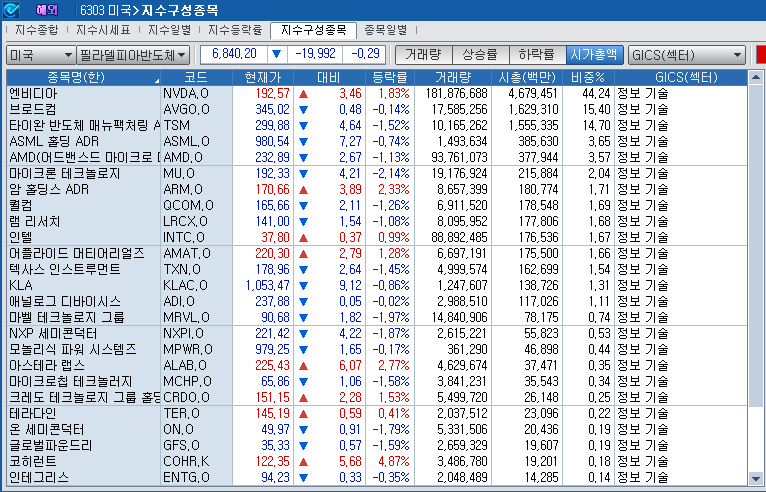Toggle the 상승률 sort button

(480, 54)
